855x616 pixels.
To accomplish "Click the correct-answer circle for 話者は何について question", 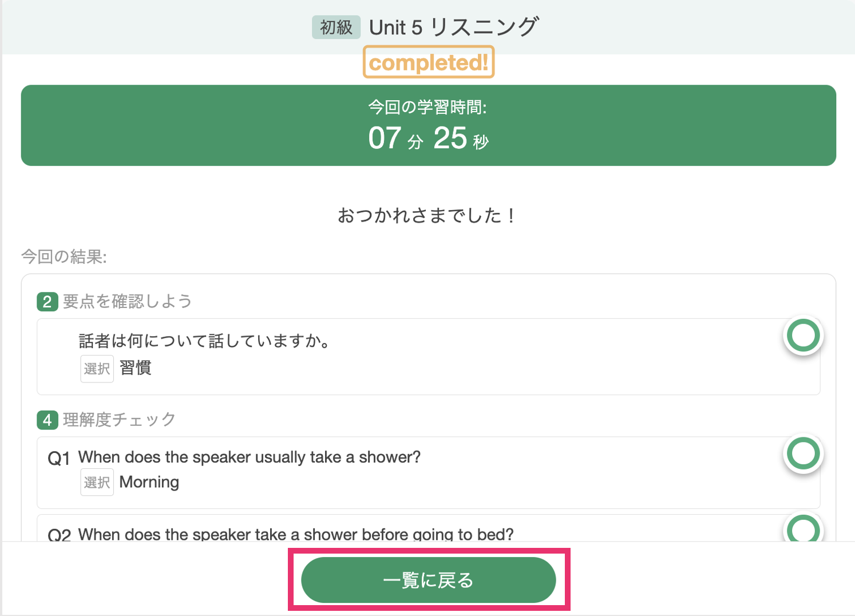I will pyautogui.click(x=803, y=335).
